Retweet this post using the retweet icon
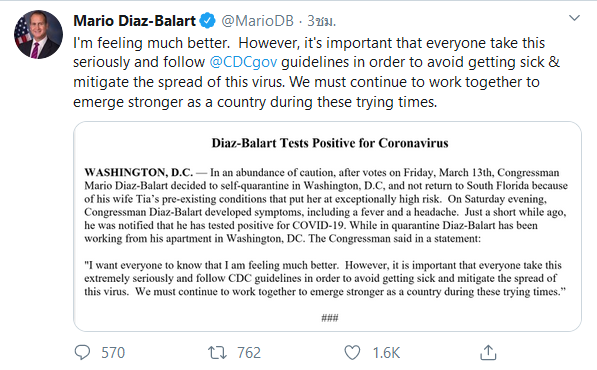The width and height of the screenshot is (597, 370). pos(217,352)
